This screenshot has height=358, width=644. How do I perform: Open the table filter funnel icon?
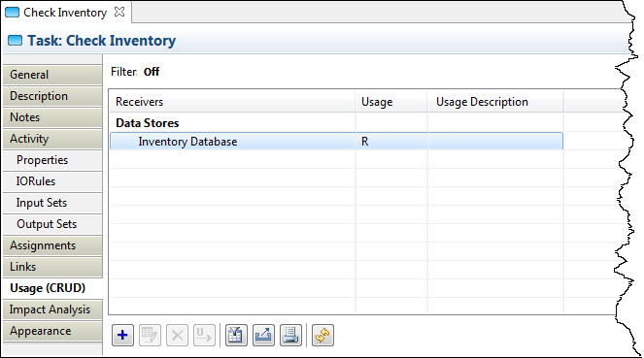[236, 335]
